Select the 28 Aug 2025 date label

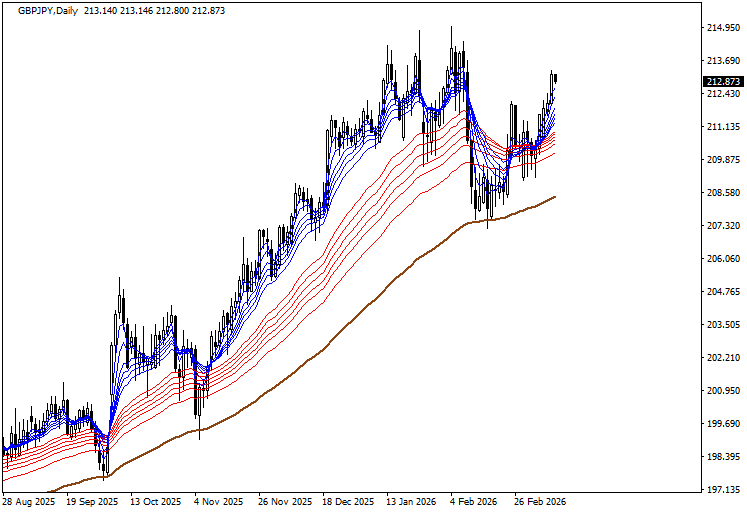[27, 501]
